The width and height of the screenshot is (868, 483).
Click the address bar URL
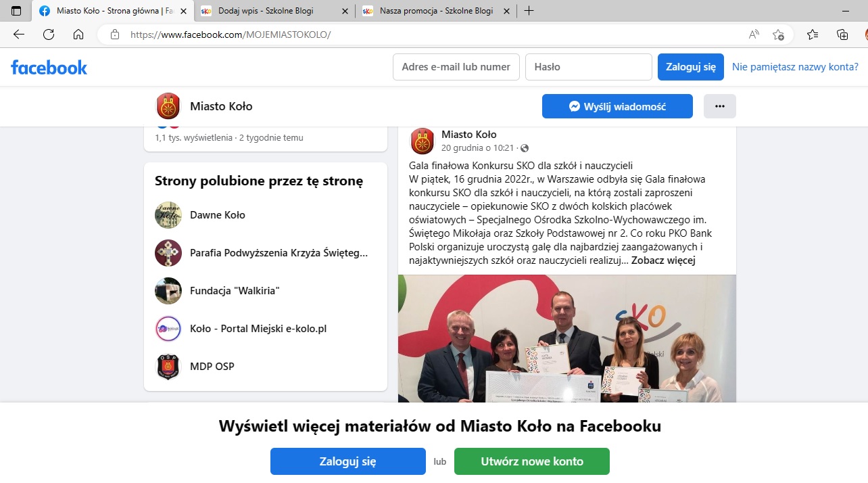coord(231,34)
